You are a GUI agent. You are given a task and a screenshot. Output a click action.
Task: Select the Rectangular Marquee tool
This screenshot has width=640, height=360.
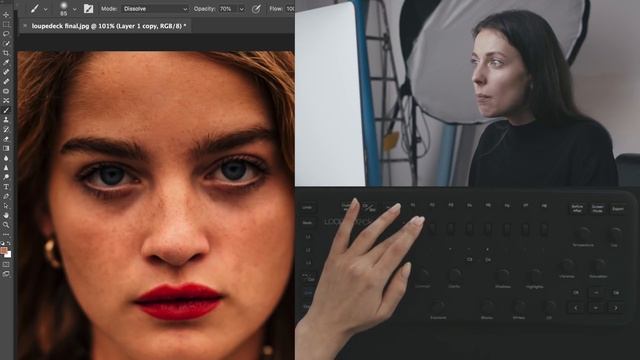tap(6, 24)
